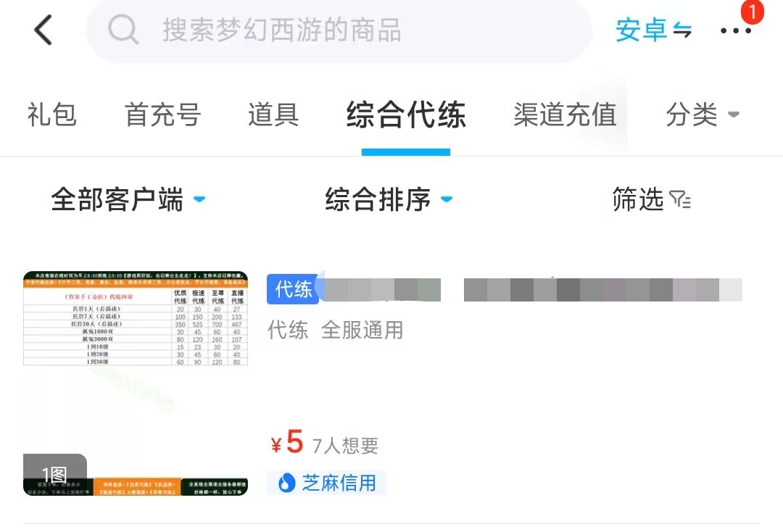This screenshot has height=532, width=783.
Task: Switch platform via 安卓 toggle
Action: [x=653, y=30]
